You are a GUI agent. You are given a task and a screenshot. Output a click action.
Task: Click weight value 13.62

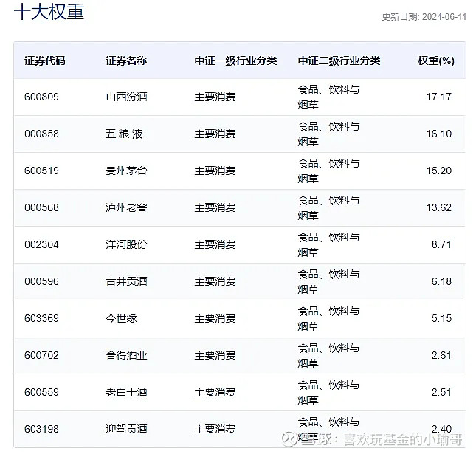pos(438,207)
